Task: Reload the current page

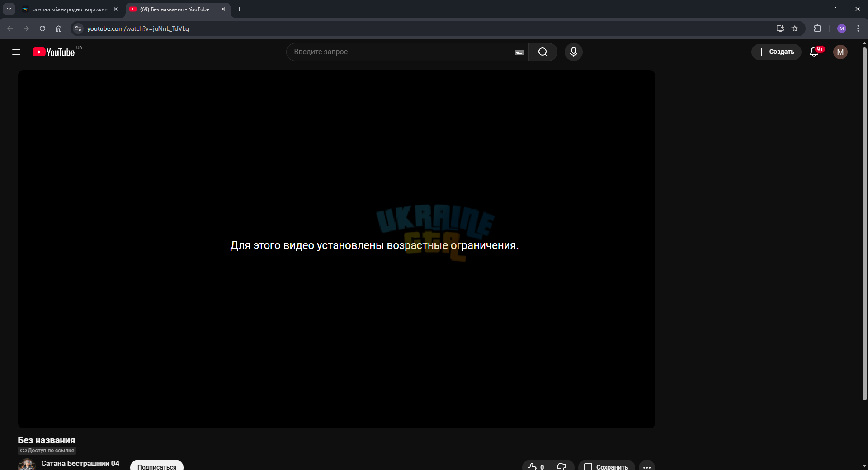Action: [42, 28]
